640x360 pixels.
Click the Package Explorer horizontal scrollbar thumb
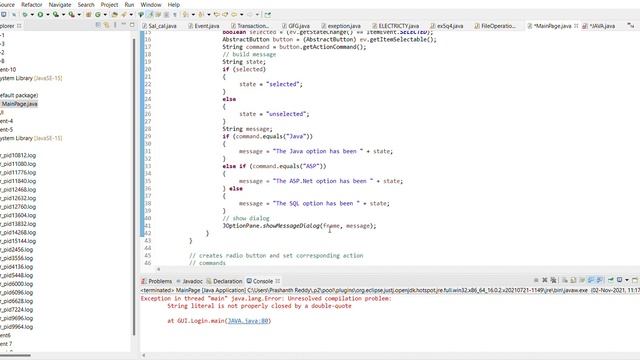pyautogui.click(x=15, y=355)
